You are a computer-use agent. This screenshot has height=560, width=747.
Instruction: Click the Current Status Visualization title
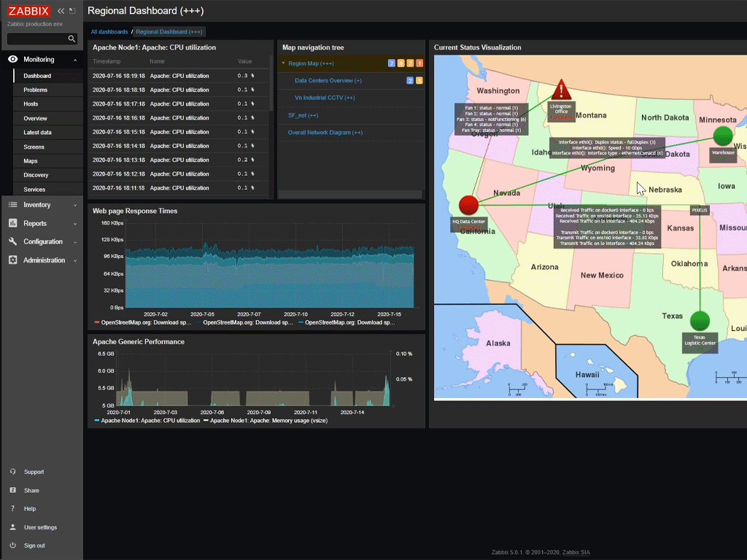pos(477,47)
